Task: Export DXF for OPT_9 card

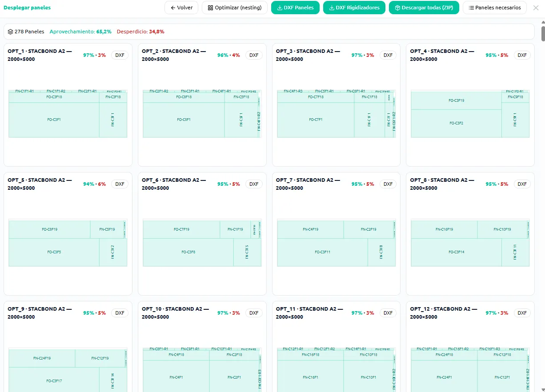Action: point(120,313)
